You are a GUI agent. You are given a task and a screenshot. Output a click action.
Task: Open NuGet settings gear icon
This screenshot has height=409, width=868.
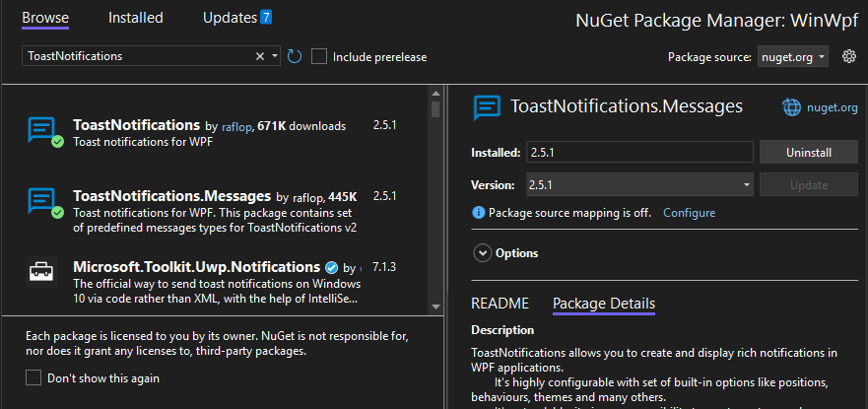click(849, 56)
